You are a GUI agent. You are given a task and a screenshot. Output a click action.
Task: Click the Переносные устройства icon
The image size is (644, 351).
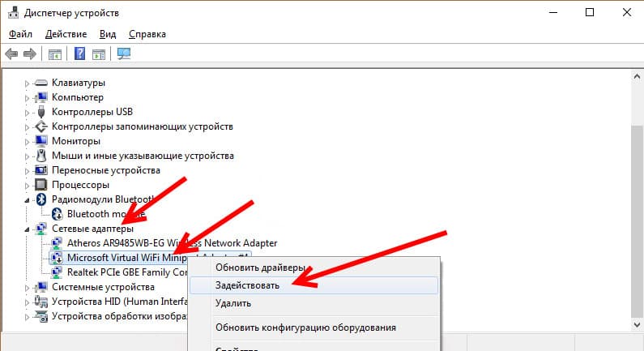(41, 170)
